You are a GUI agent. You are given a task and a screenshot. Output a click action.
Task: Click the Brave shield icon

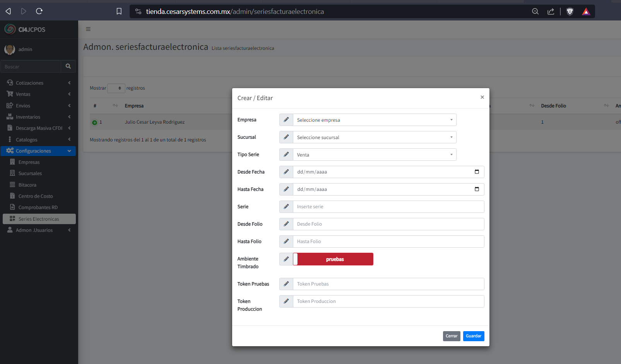pyautogui.click(x=570, y=12)
